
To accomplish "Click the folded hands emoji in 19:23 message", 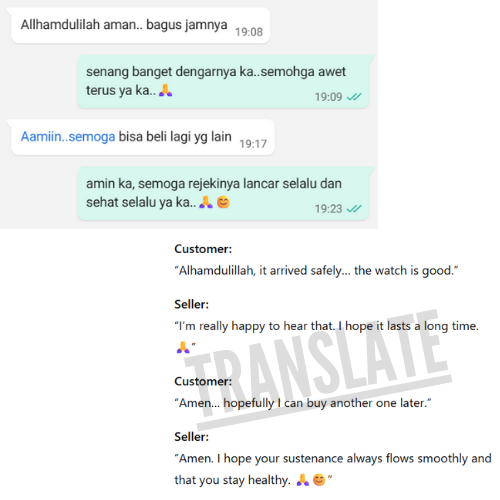I will click(x=206, y=202).
